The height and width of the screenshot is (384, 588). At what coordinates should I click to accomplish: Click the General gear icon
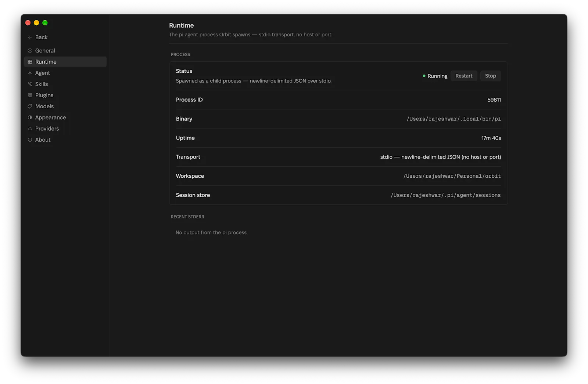30,51
